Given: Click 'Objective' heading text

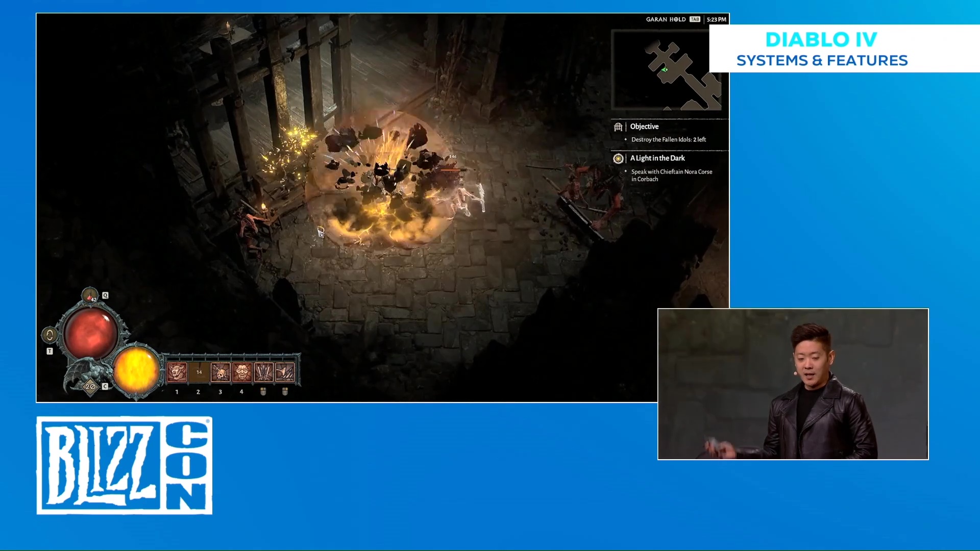Looking at the screenshot, I should (x=644, y=127).
